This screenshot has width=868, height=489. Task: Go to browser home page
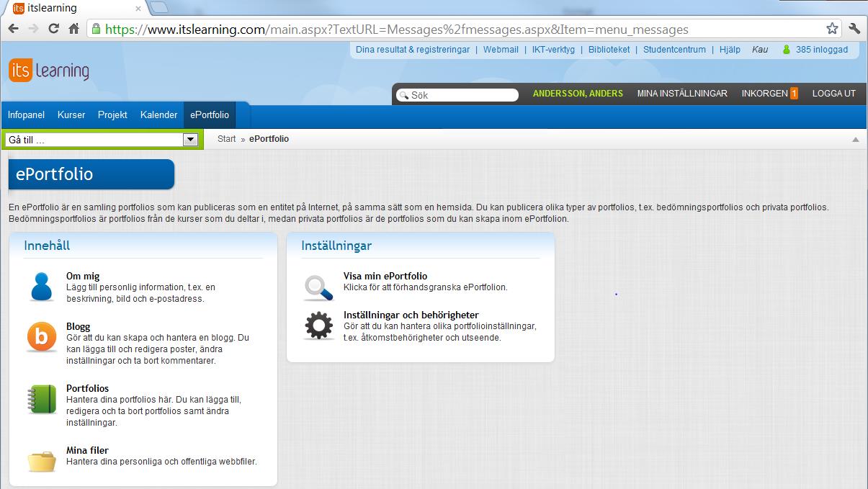73,29
